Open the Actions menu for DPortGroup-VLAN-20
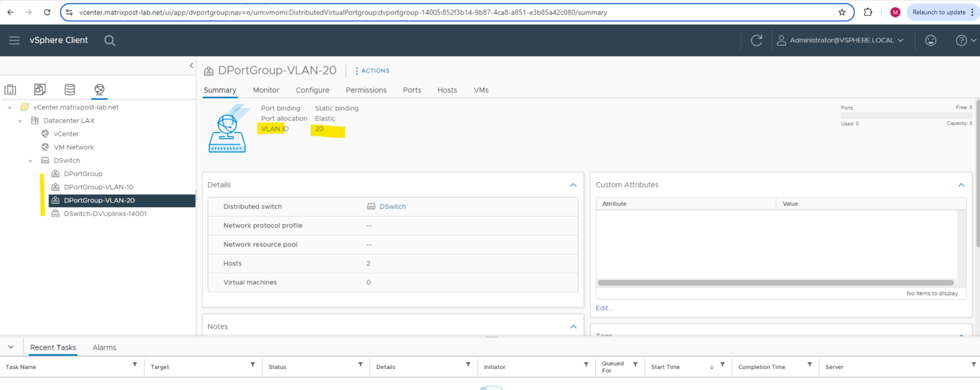980x390 pixels. coord(372,71)
